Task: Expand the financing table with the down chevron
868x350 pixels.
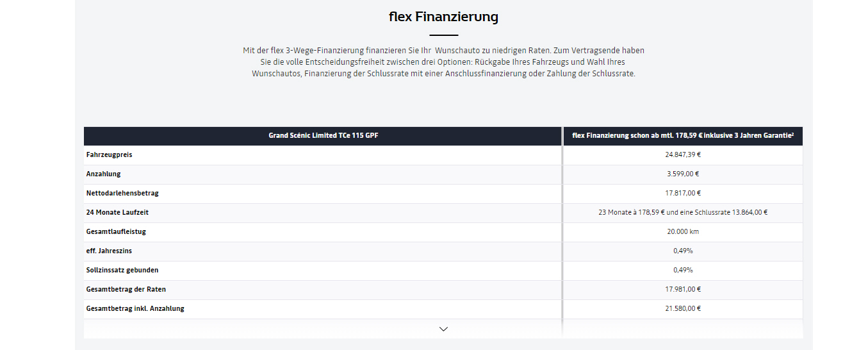Action: point(443,329)
